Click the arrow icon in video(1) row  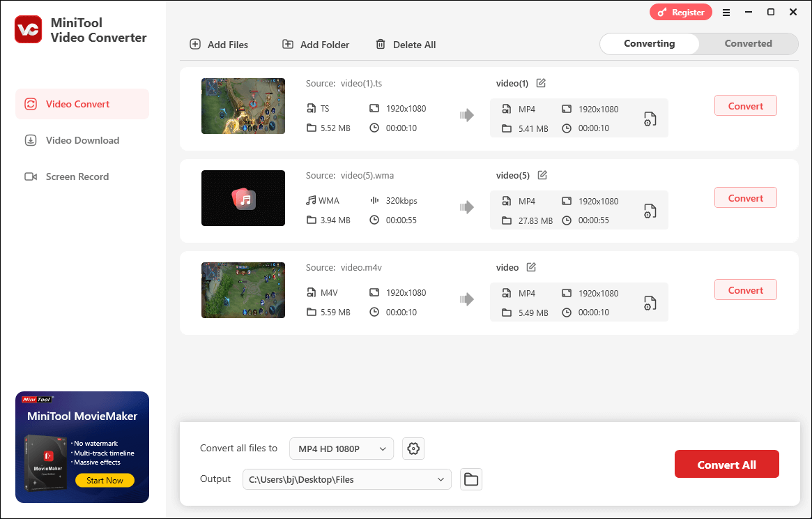[x=467, y=115]
